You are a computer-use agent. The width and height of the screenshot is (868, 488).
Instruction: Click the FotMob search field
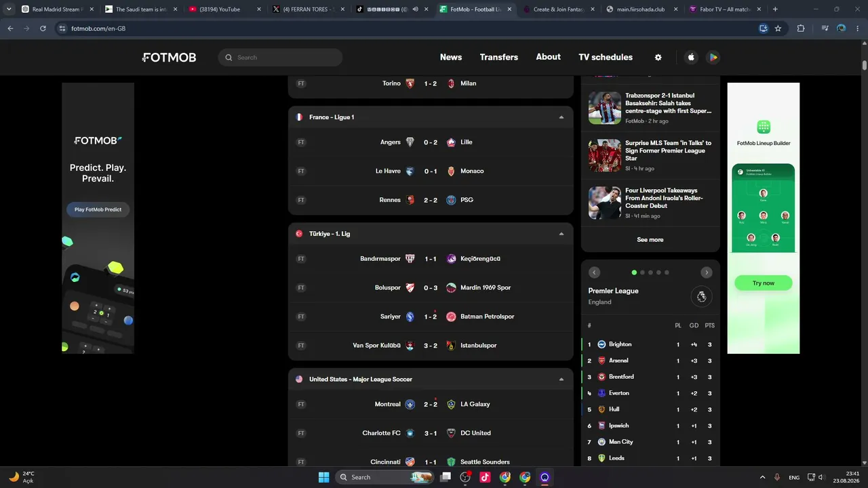280,58
